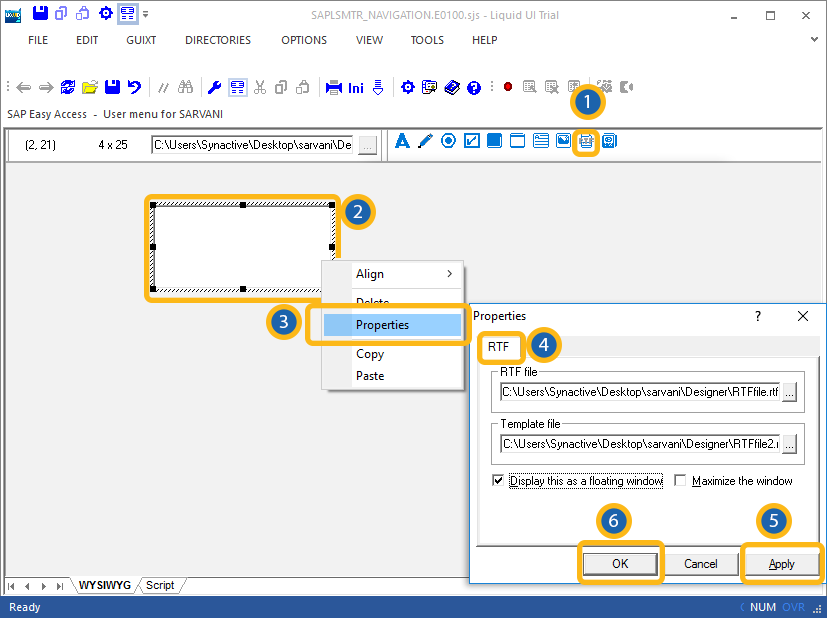Uncheck Display this as a floating window
The image size is (827, 618).
click(x=498, y=480)
